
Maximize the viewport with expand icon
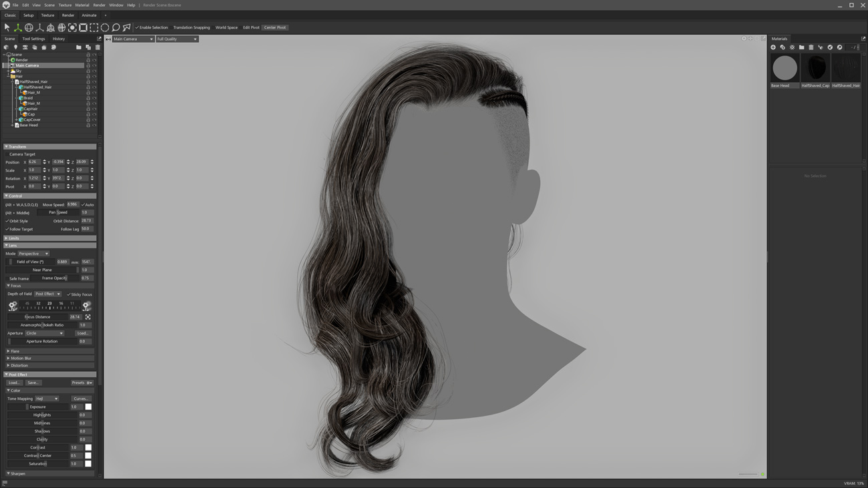point(763,39)
